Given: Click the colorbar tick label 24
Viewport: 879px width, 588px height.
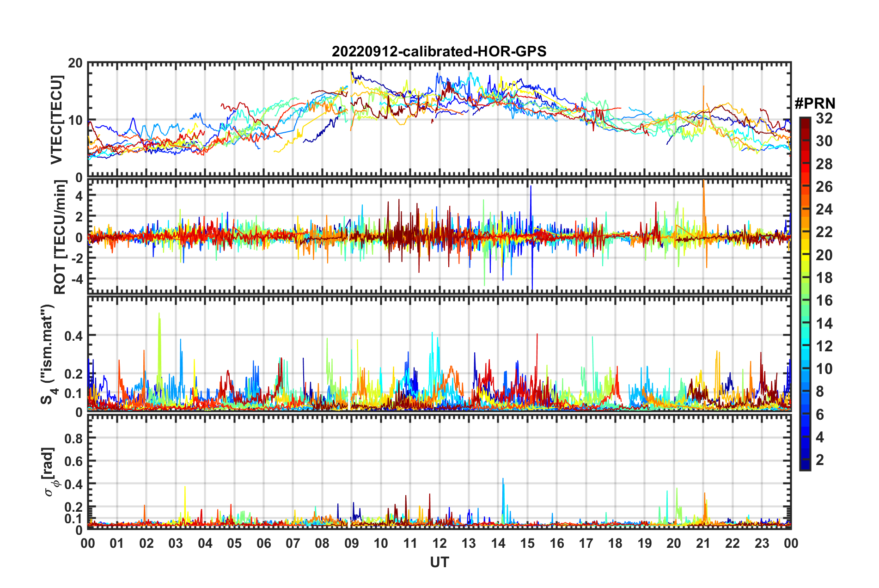Looking at the screenshot, I should (x=824, y=209).
